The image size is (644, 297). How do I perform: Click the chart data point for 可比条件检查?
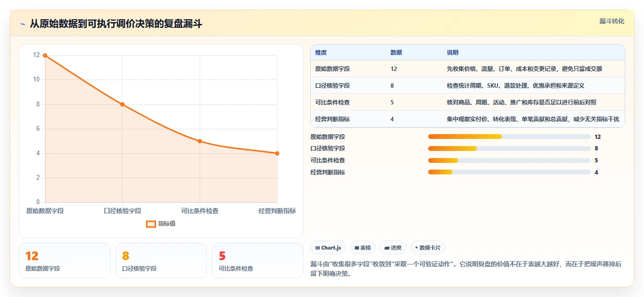tap(200, 141)
